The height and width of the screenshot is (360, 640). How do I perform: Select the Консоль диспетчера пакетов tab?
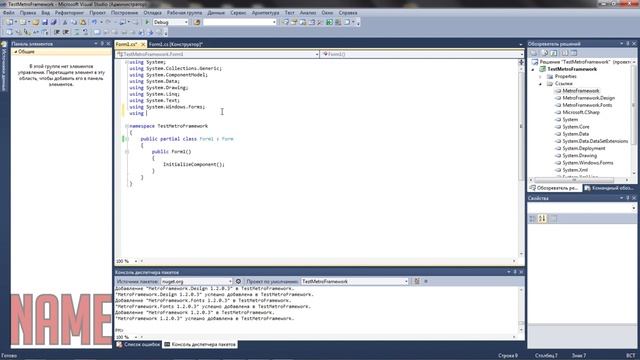[x=200, y=344]
